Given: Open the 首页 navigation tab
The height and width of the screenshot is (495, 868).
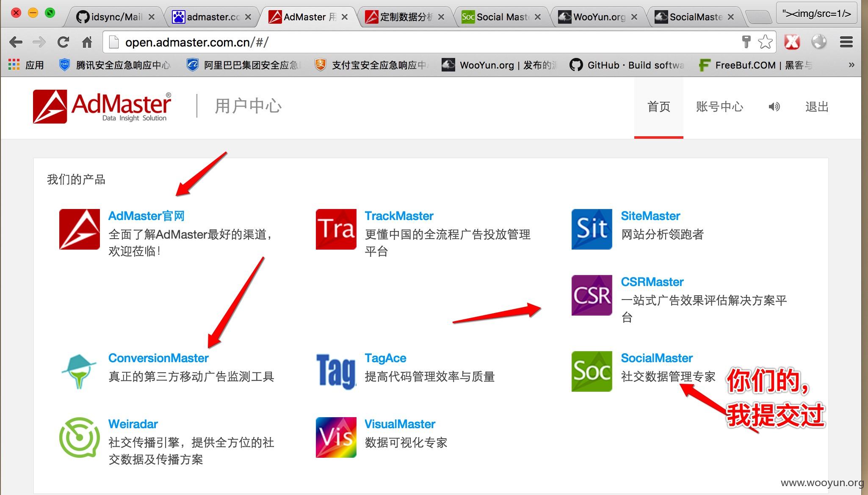Looking at the screenshot, I should pos(659,107).
